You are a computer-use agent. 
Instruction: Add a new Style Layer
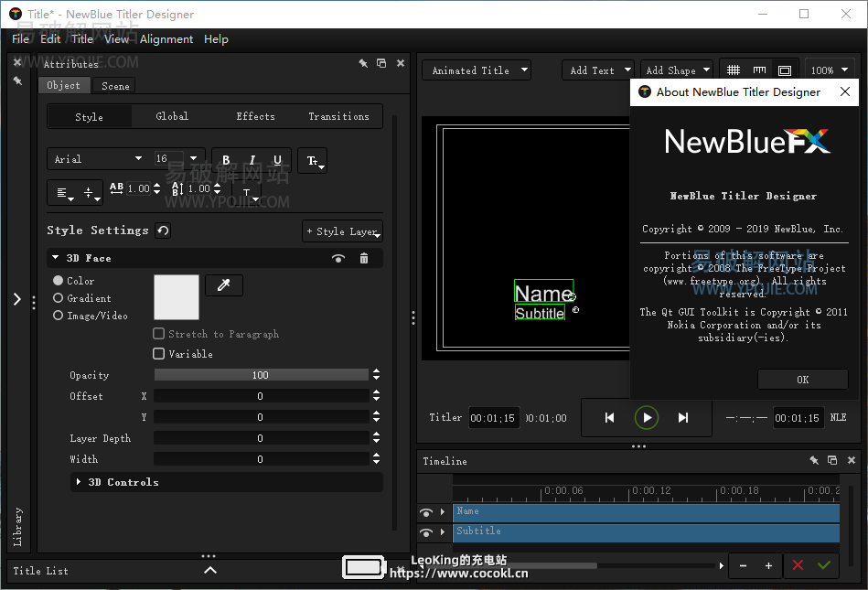coord(343,231)
